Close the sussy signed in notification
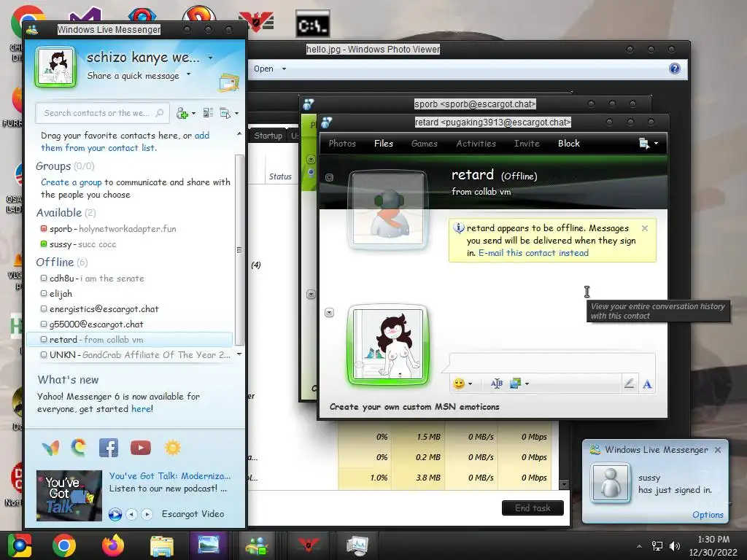This screenshot has height=560, width=747. (x=718, y=449)
